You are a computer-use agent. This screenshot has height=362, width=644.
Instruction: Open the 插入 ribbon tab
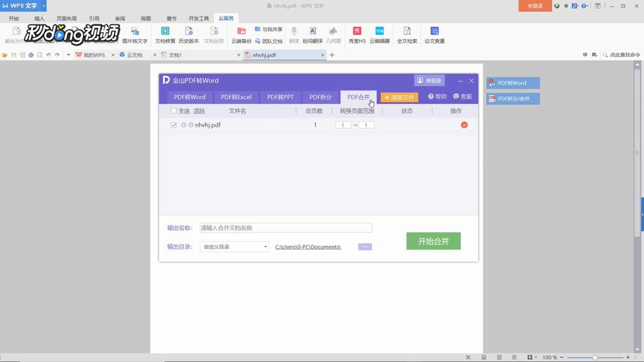pyautogui.click(x=39, y=18)
